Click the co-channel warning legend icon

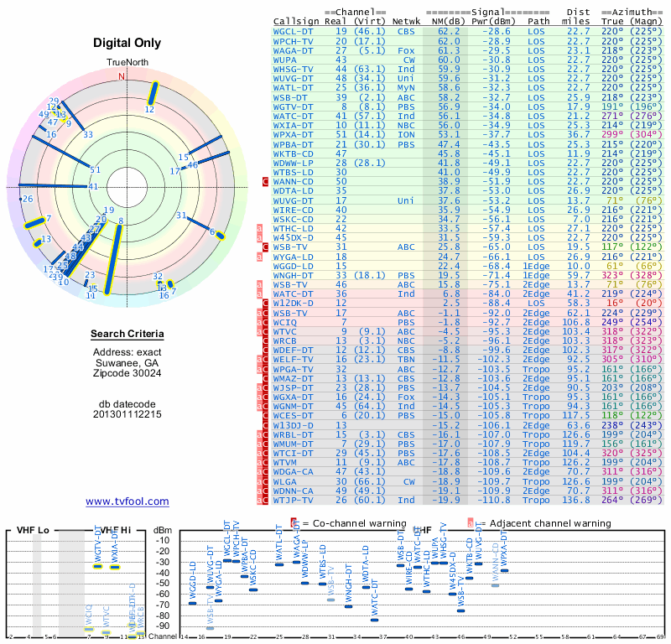[294, 523]
